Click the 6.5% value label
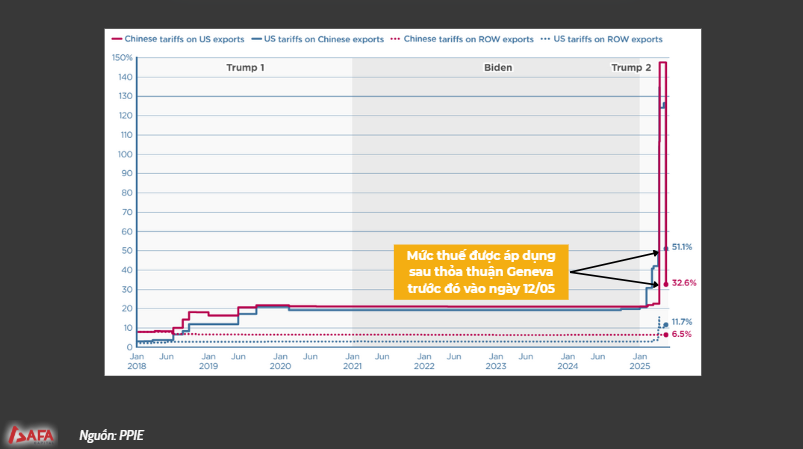 click(x=682, y=334)
